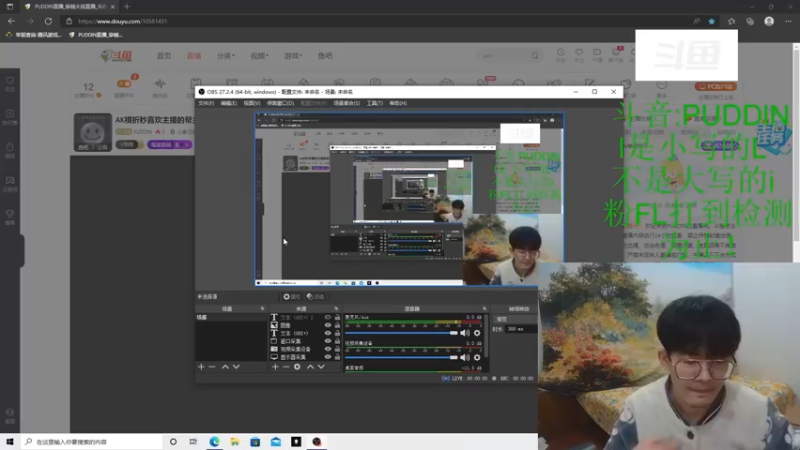Move source down in Sources panel
800x450 pixels.
click(321, 367)
